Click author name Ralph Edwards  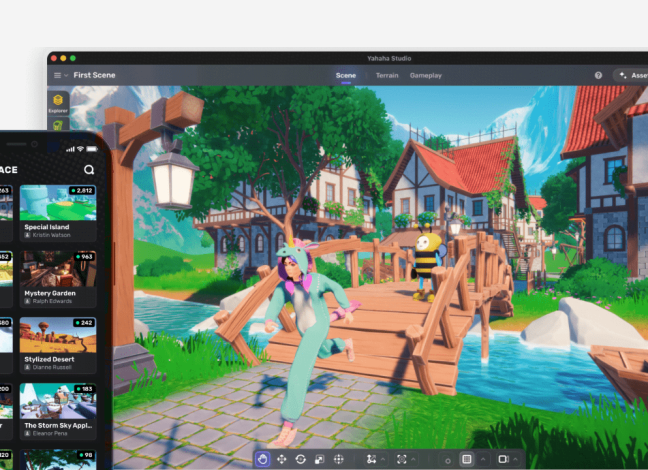click(52, 301)
